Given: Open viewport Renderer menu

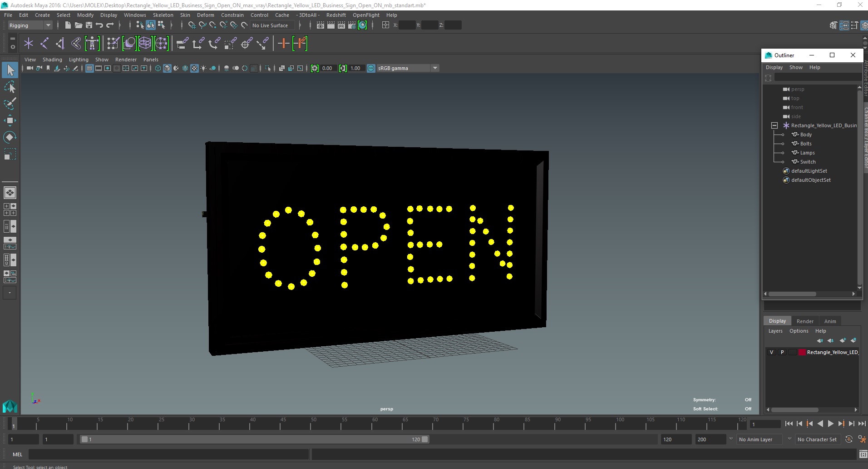Looking at the screenshot, I should click(x=126, y=60).
